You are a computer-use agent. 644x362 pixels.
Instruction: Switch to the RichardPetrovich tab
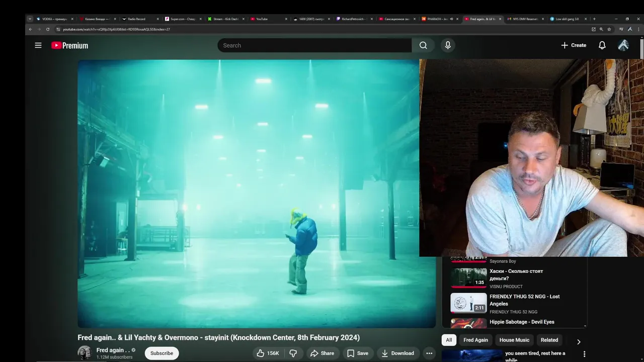353,19
